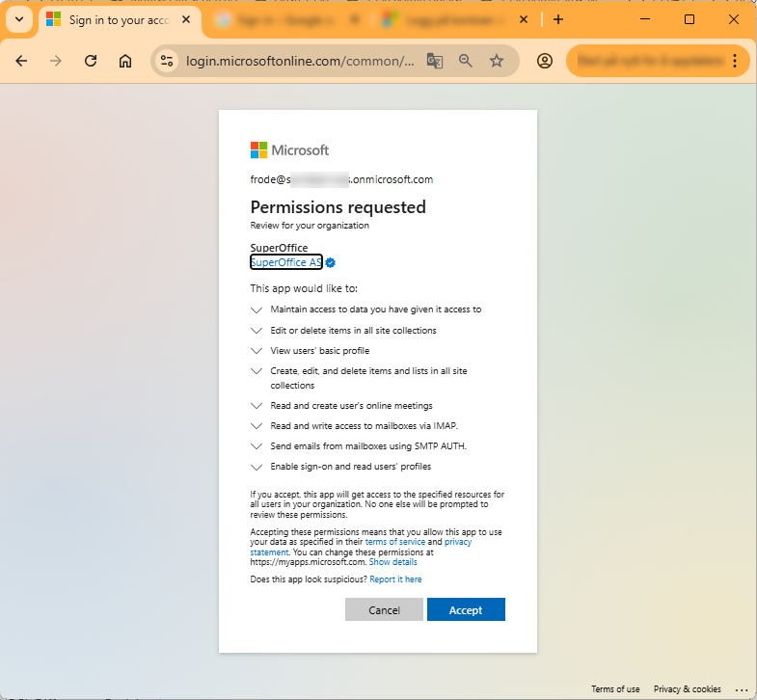Screen dimensions: 757x700
Task: View site information icon beside URL
Action: coord(167,61)
